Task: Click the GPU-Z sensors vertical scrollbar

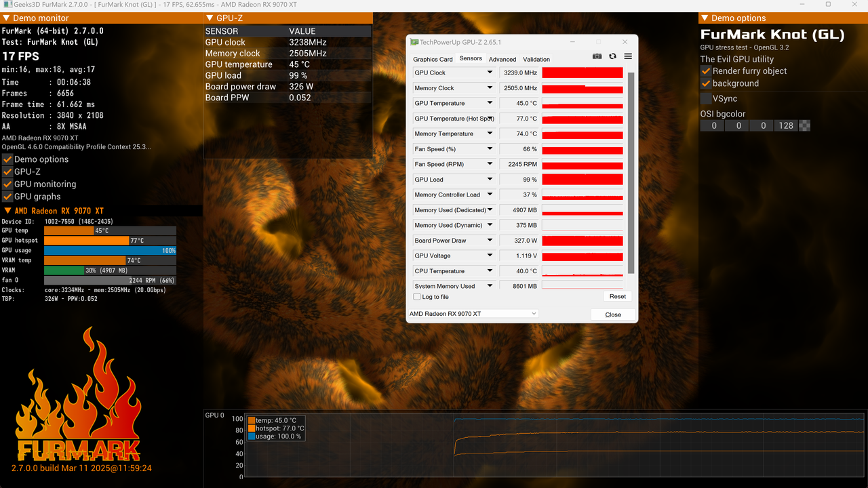Action: (631, 173)
